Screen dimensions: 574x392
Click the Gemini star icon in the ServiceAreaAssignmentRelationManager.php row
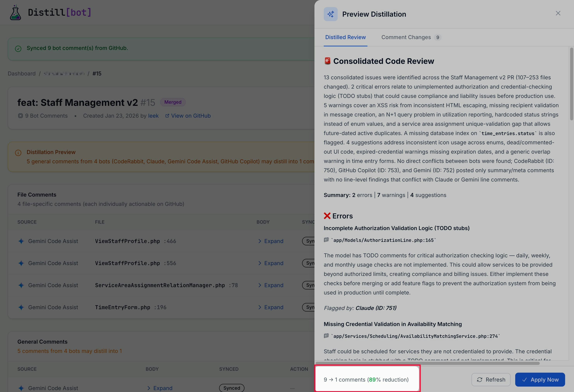pos(21,285)
